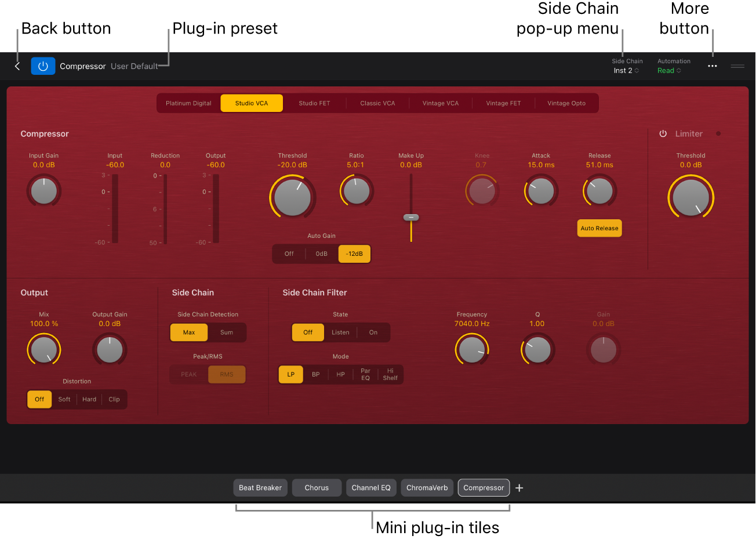756x543 pixels.
Task: Choose Max side chain detection
Action: click(x=189, y=332)
